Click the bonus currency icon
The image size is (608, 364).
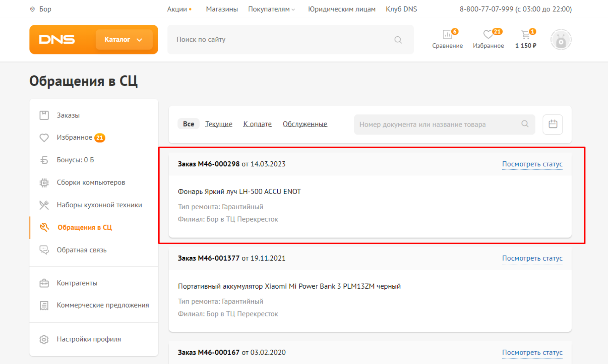tap(44, 160)
